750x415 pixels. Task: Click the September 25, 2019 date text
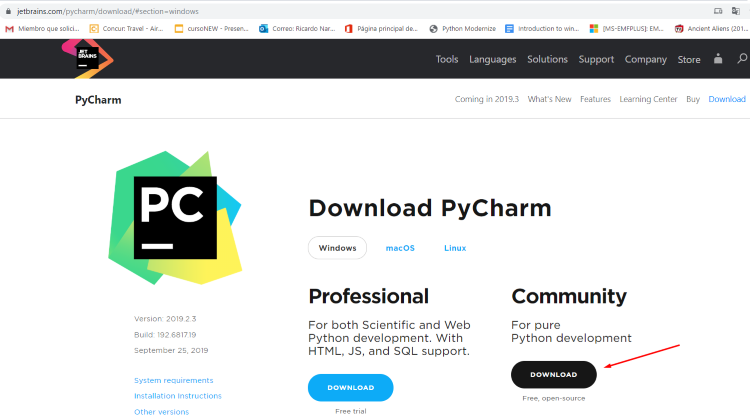[171, 350]
